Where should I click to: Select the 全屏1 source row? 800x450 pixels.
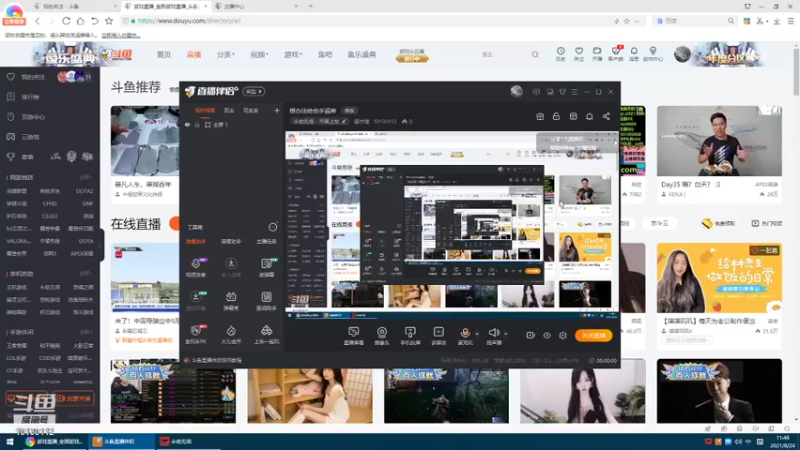click(232, 124)
